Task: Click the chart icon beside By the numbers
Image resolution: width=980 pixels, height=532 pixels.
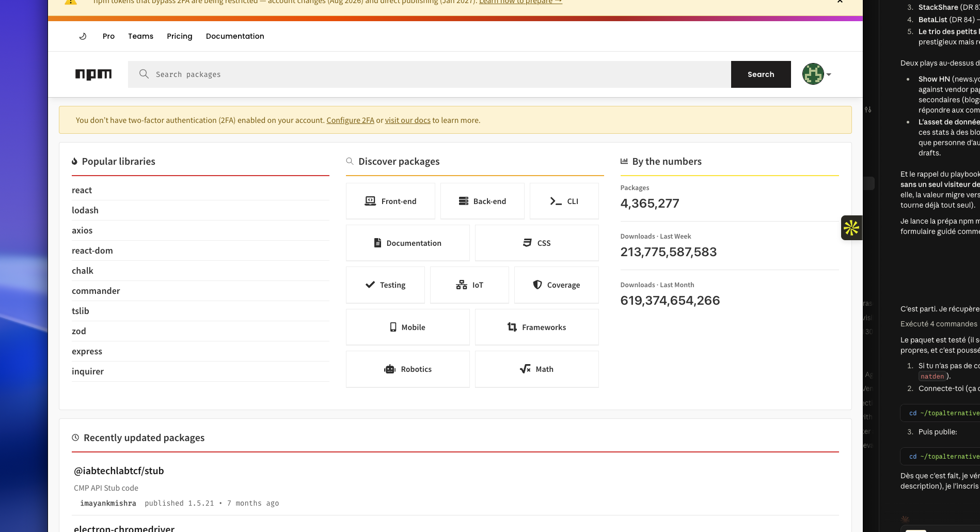Action: click(624, 161)
